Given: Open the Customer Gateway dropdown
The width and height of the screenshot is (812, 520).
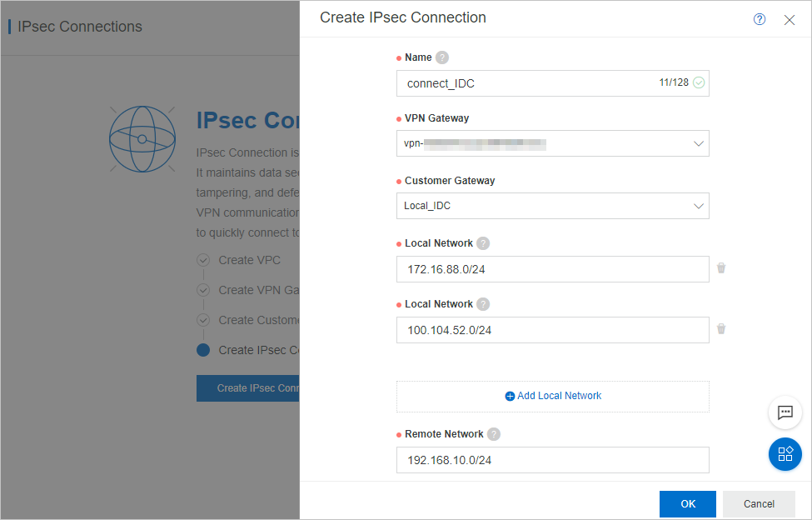Looking at the screenshot, I should coord(699,206).
